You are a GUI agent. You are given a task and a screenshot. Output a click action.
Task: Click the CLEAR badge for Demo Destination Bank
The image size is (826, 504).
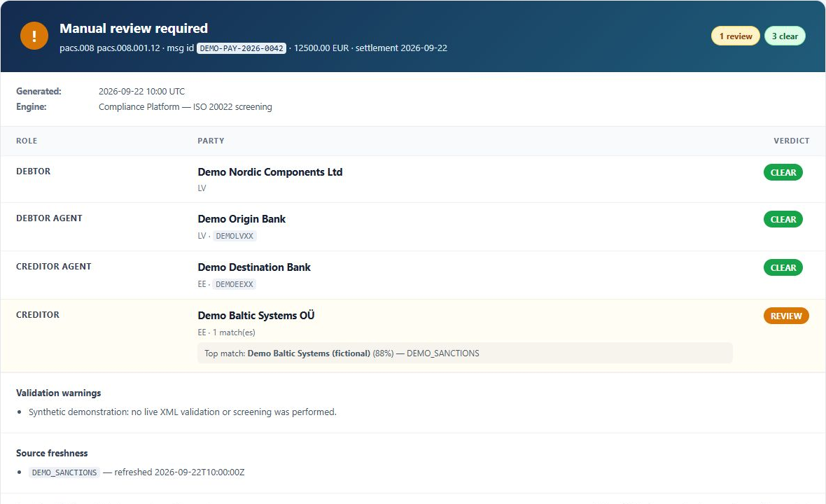click(x=783, y=267)
